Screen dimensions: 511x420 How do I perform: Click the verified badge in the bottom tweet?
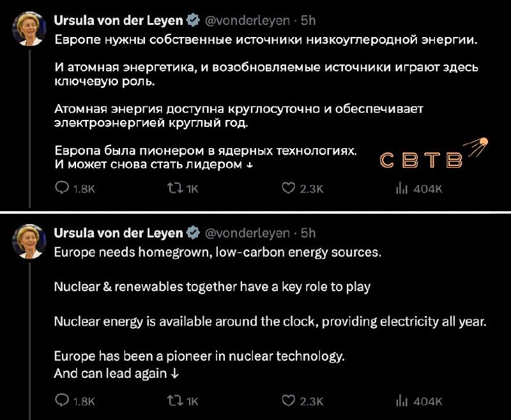click(192, 234)
